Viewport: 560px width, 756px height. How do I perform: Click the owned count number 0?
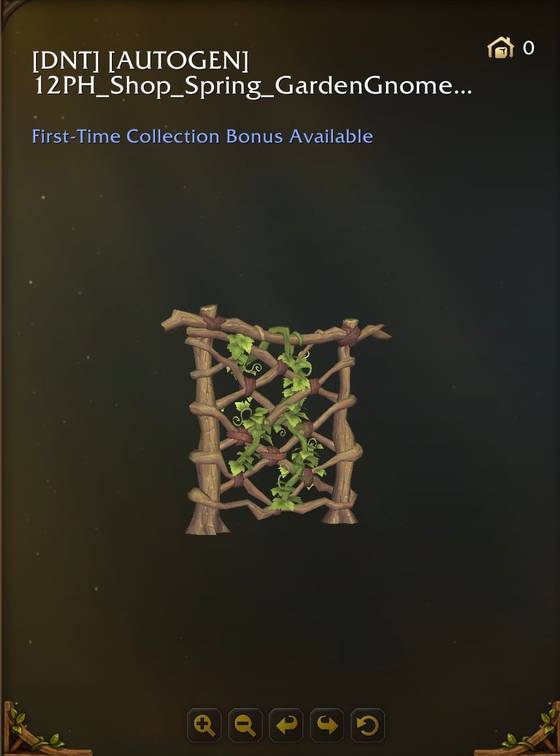529,48
